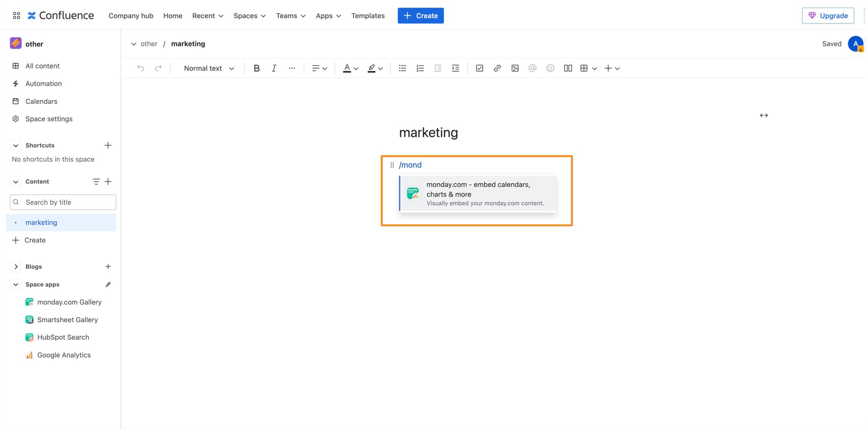The image size is (868, 431).
Task: Open more formatting options ellipsis
Action: pos(292,68)
